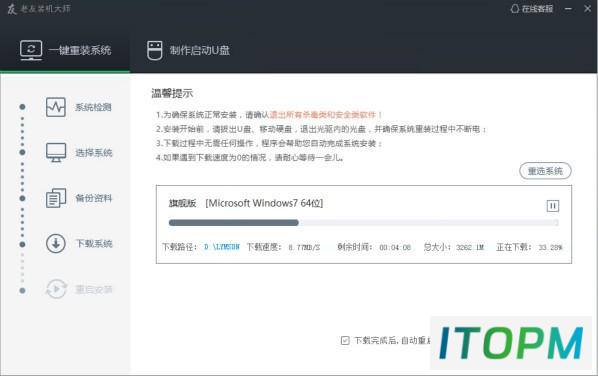This screenshot has height=376, width=598.
Task: Select the 备份资料 step label
Action: (x=94, y=198)
